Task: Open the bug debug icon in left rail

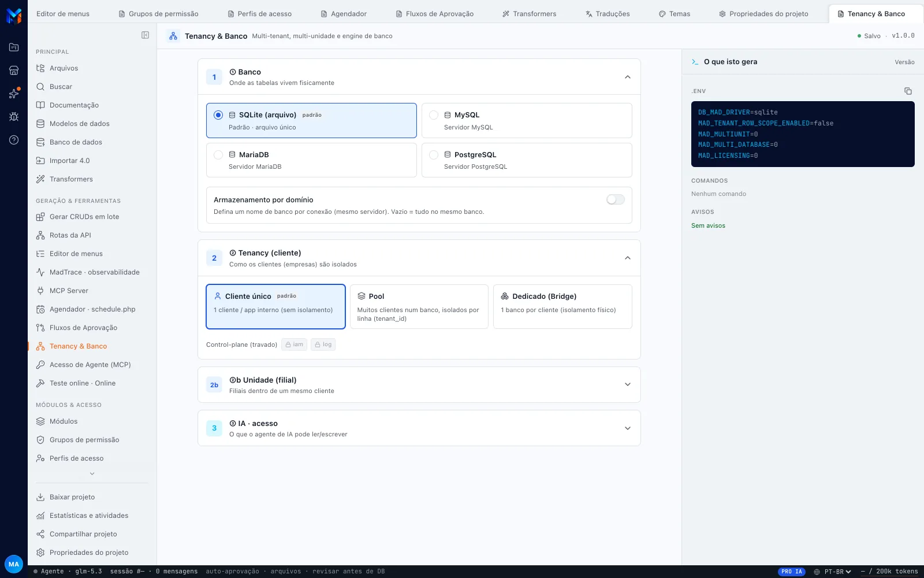Action: click(x=14, y=117)
